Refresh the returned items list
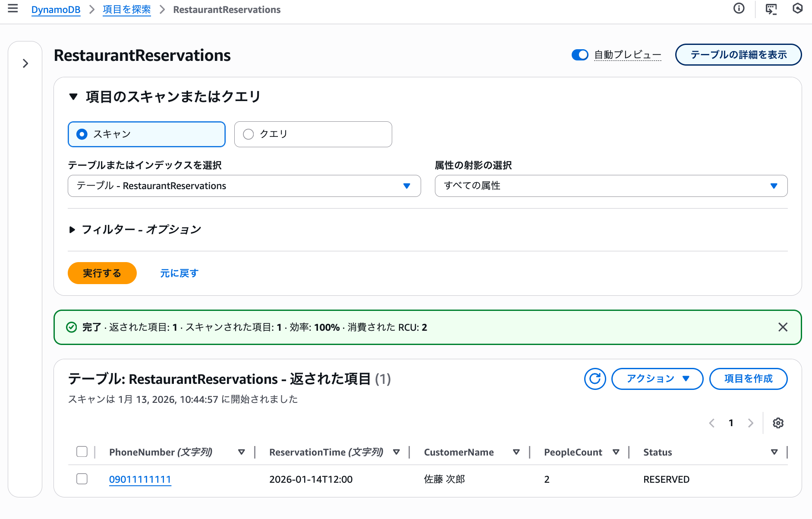Screen dimensions: 812x519 click(x=595, y=379)
